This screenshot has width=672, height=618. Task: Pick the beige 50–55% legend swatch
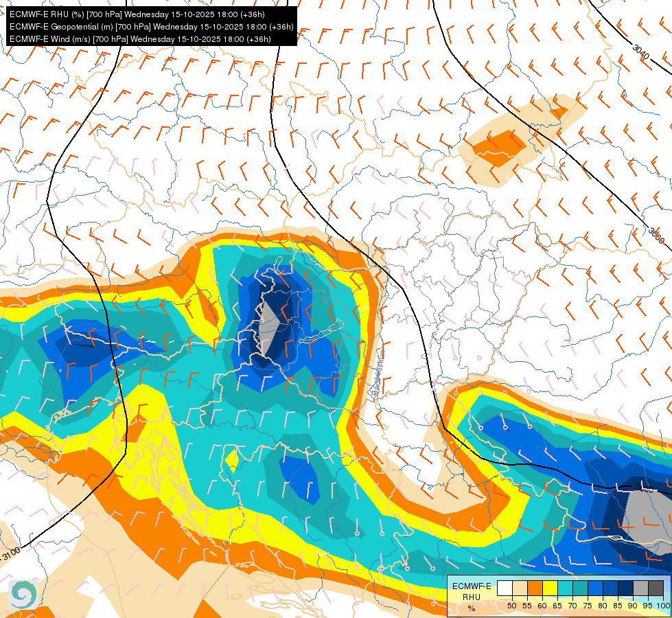point(520,588)
